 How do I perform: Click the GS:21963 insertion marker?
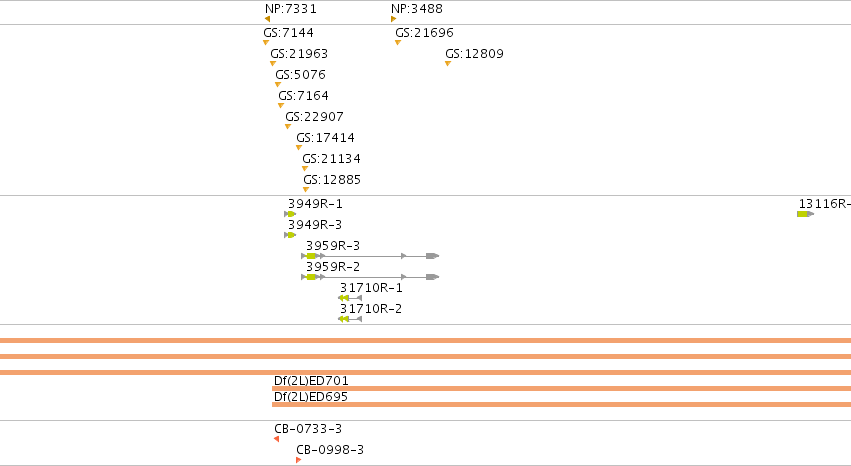[x=273, y=63]
